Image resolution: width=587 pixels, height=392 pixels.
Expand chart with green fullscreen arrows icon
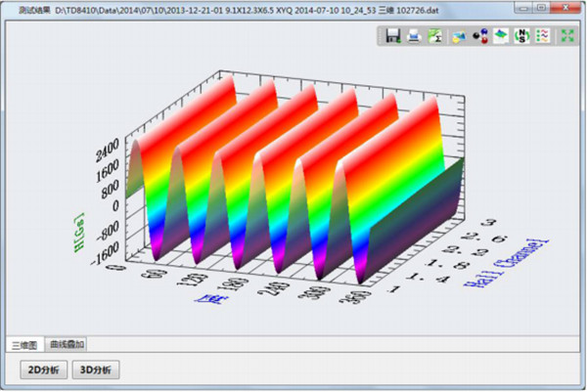567,36
